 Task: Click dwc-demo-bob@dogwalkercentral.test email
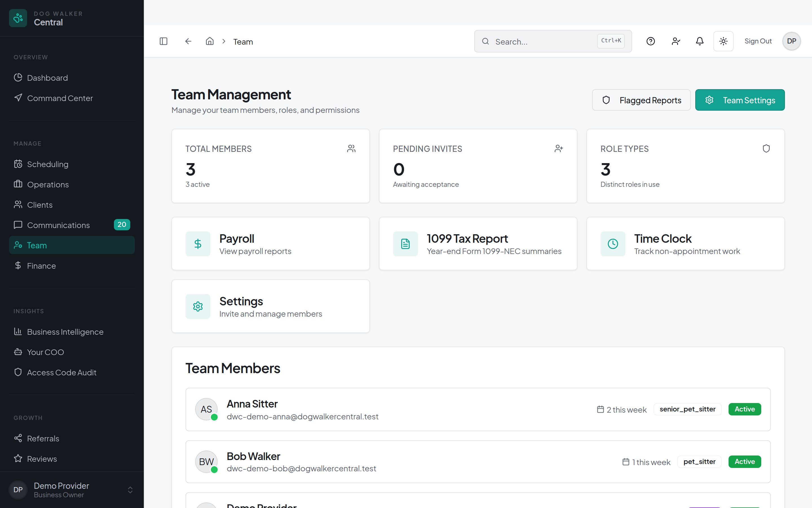(x=301, y=468)
